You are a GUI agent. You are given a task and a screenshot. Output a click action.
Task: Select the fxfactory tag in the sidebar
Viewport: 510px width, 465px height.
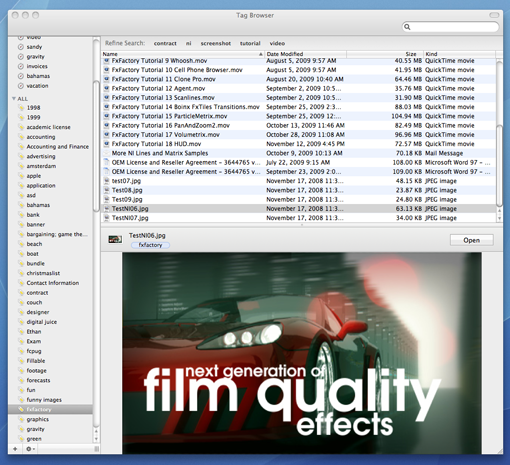[50, 409]
